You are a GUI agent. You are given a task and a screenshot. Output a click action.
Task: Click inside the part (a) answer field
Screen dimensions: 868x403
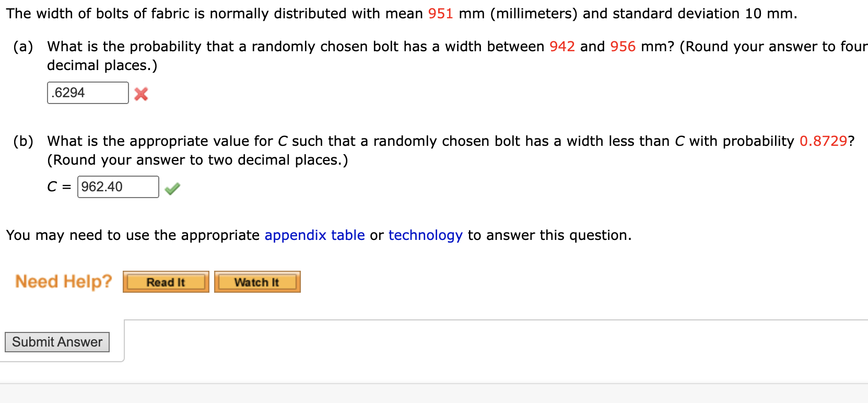(87, 93)
